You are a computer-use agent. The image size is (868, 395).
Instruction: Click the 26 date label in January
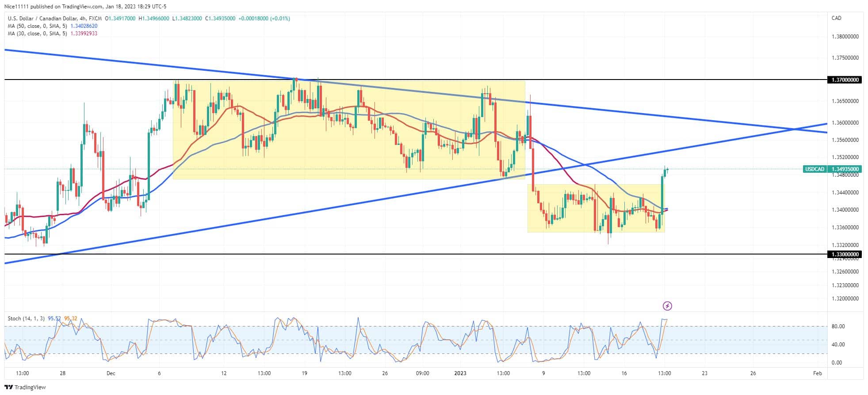coord(753,373)
